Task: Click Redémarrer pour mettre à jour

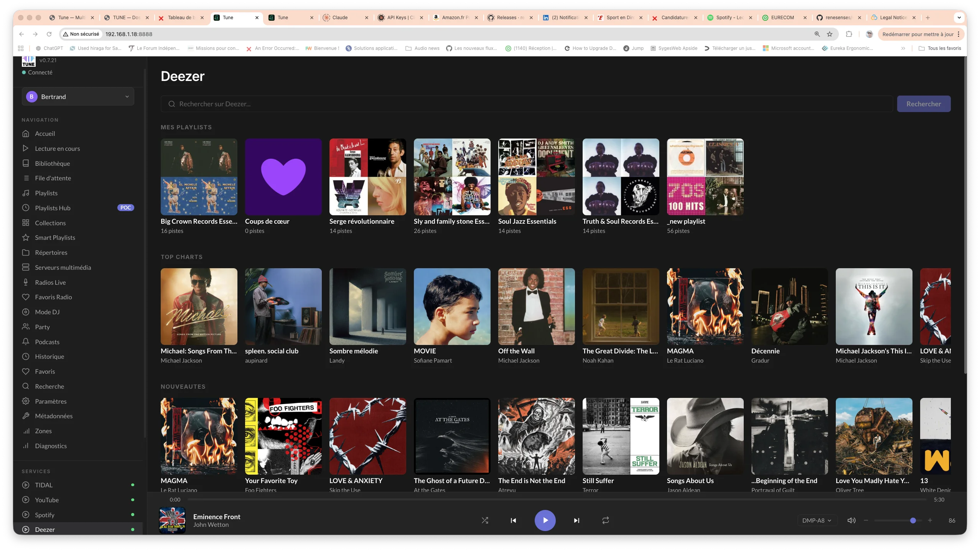Action: click(x=917, y=34)
